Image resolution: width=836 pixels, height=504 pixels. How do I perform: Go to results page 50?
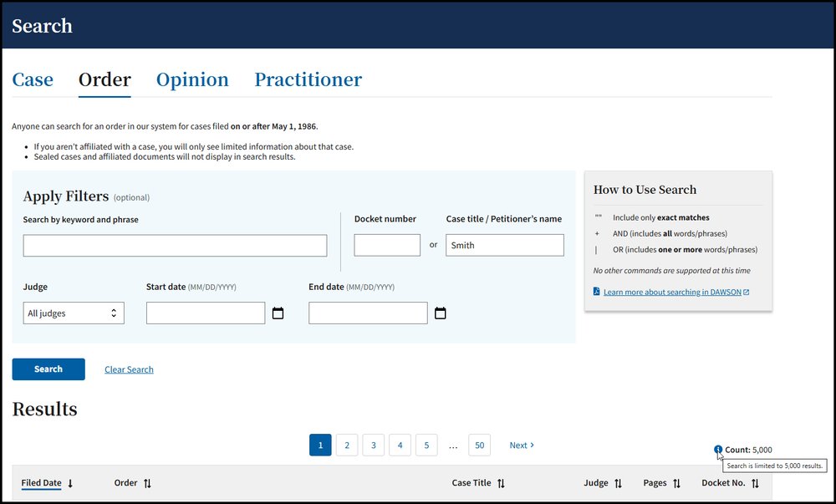479,445
